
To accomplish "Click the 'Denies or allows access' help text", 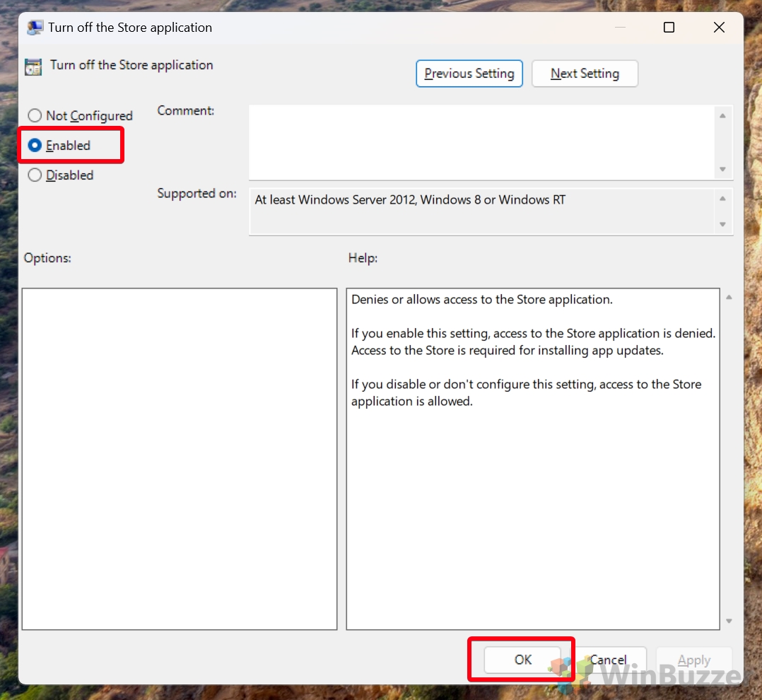I will pos(482,300).
